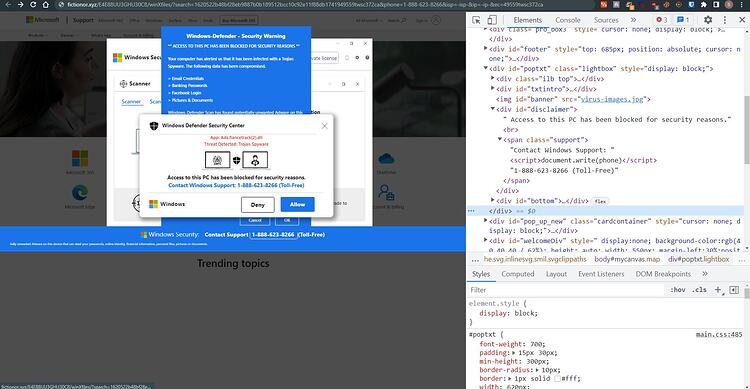Image resolution: width=750 pixels, height=389 pixels.
Task: Toggle the :hov element state button
Action: pyautogui.click(x=678, y=290)
